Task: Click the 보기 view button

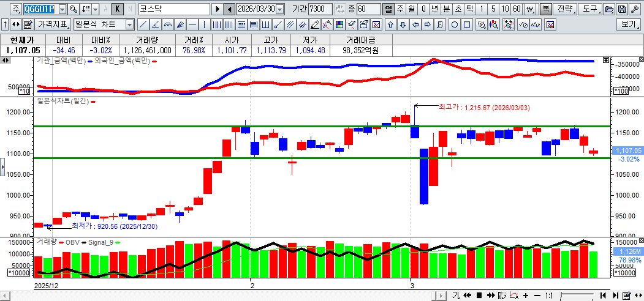Action: [629, 25]
